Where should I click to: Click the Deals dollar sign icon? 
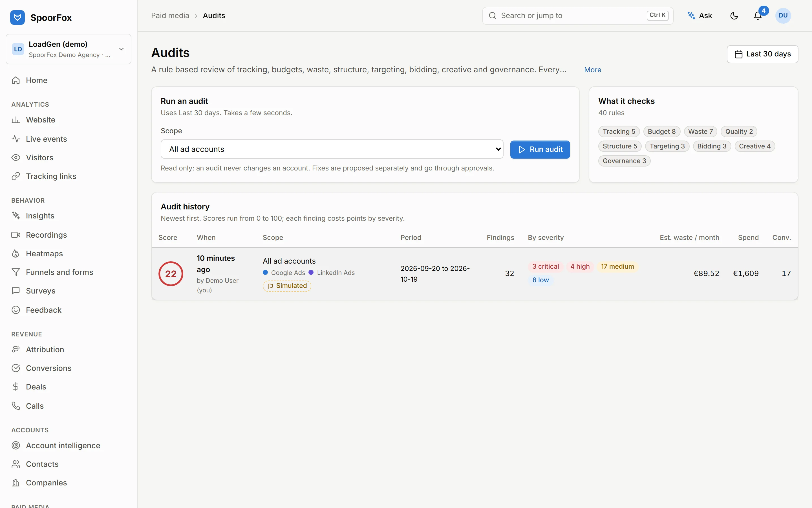coord(16,387)
